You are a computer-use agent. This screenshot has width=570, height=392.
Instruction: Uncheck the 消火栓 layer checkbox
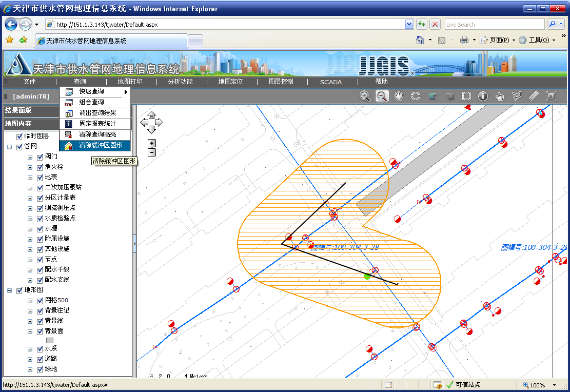click(x=40, y=167)
